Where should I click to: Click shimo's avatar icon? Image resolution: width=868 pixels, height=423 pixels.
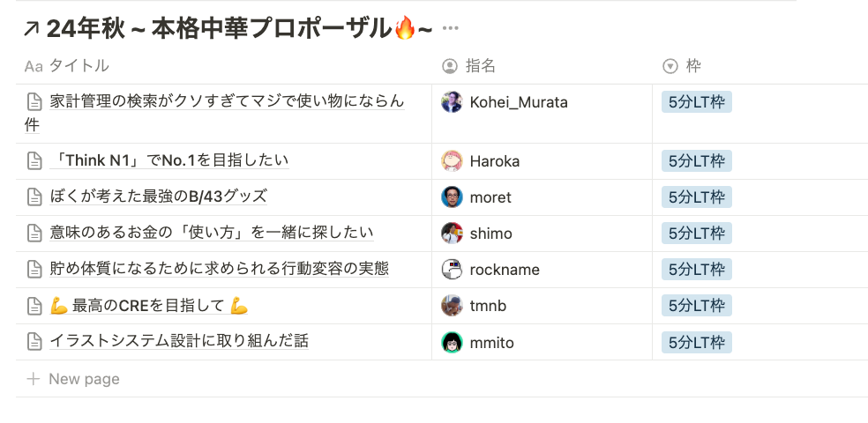[x=452, y=234]
